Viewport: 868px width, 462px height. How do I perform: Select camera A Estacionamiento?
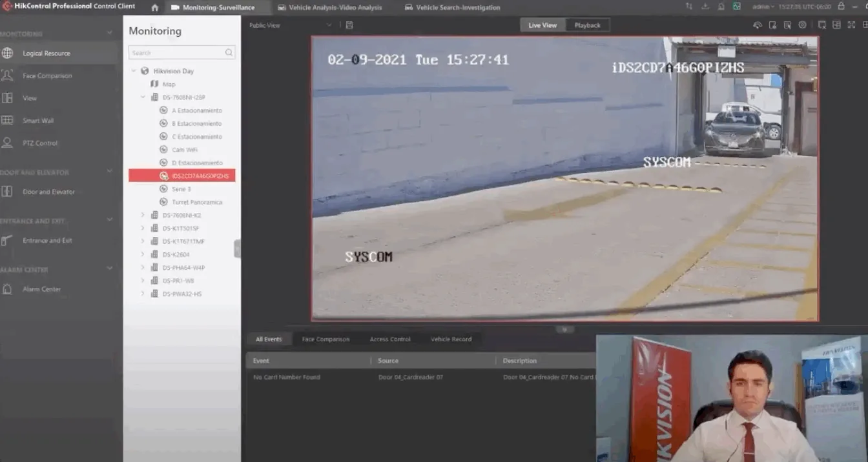pos(196,110)
